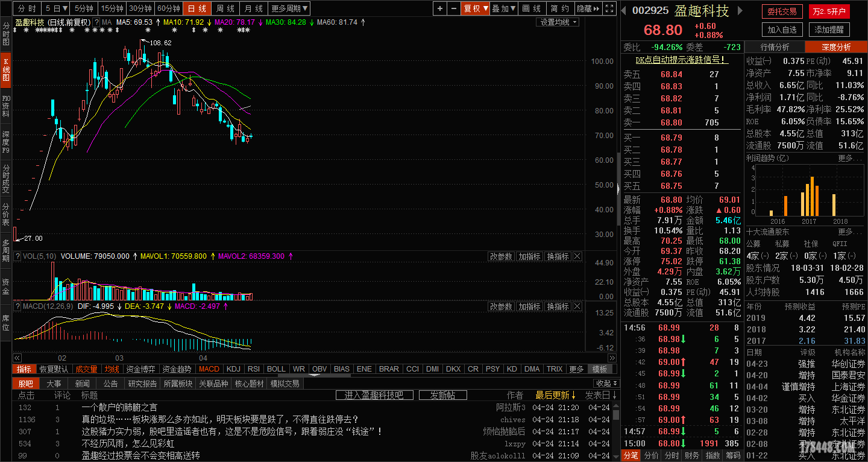Open the 分价表 sidebar item
This screenshot has width=868, height=462.
click(5, 214)
